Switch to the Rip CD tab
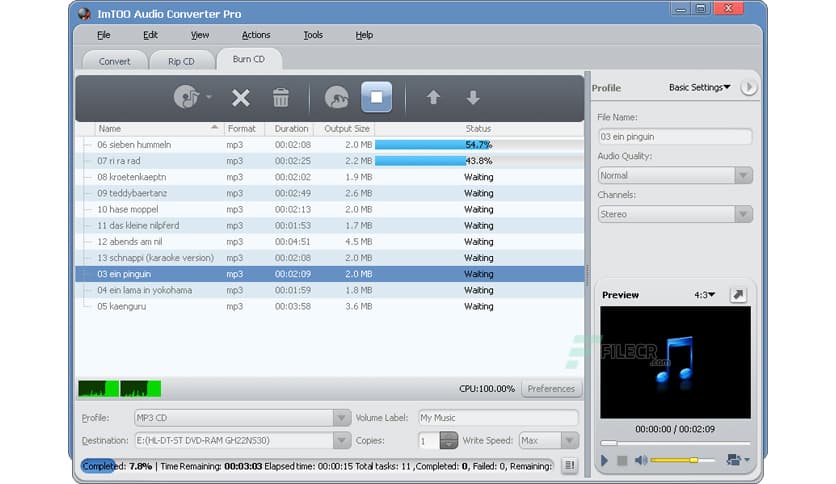This screenshot has height=484, width=836. click(x=181, y=61)
